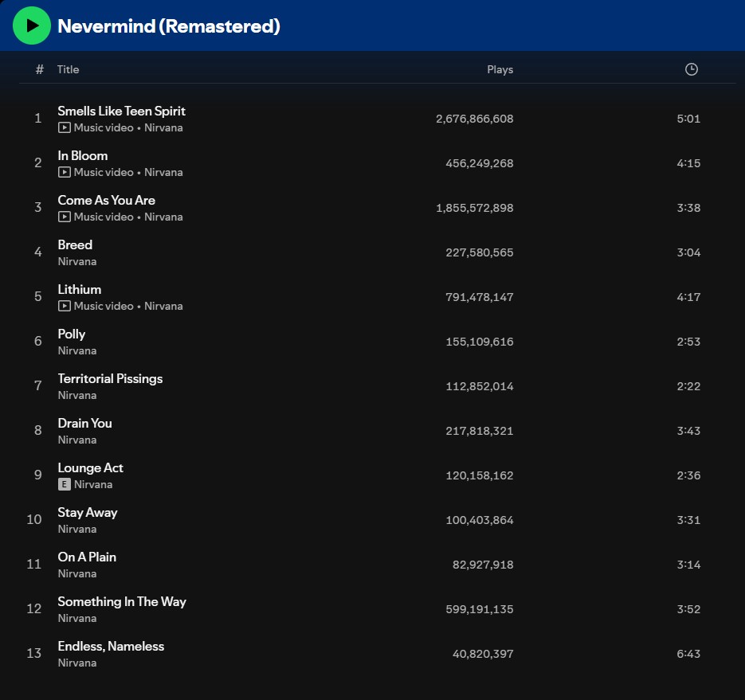
Task: Select the track In Bloom
Action: tap(83, 156)
